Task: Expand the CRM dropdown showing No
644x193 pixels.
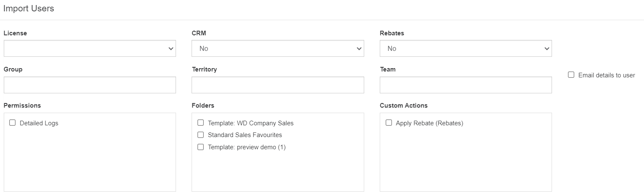Action: tap(278, 48)
